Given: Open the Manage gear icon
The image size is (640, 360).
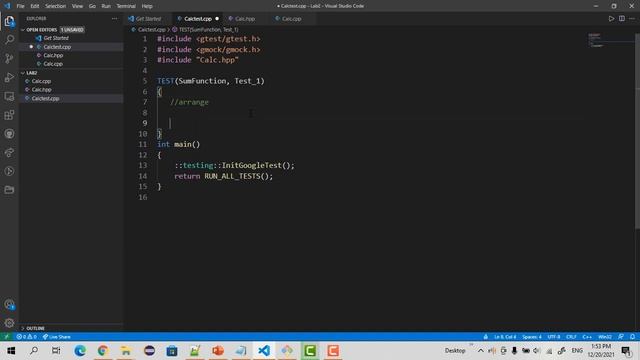Looking at the screenshot, I should (x=9, y=323).
